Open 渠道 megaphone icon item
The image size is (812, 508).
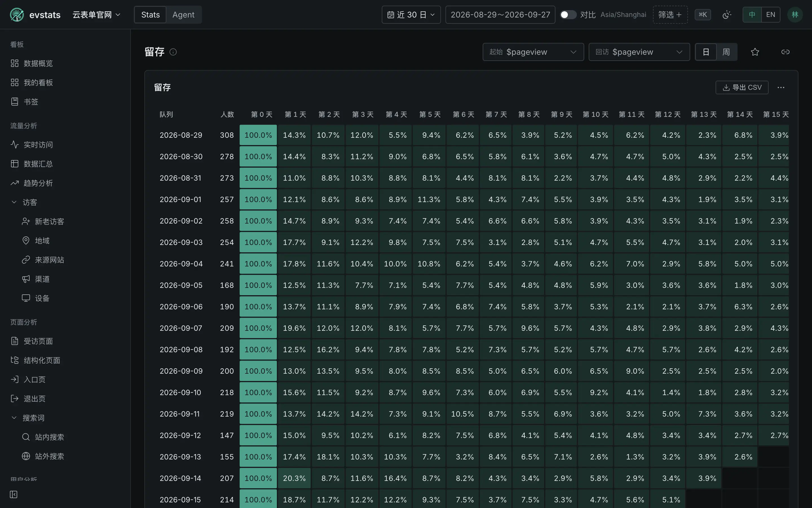tap(26, 279)
